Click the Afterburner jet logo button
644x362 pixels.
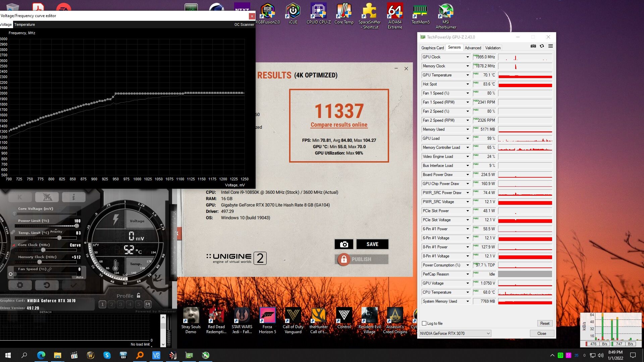pos(47,197)
